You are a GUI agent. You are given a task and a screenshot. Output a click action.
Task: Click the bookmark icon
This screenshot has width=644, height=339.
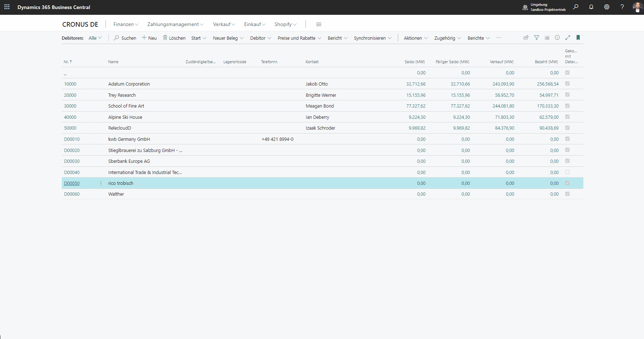[x=578, y=38]
